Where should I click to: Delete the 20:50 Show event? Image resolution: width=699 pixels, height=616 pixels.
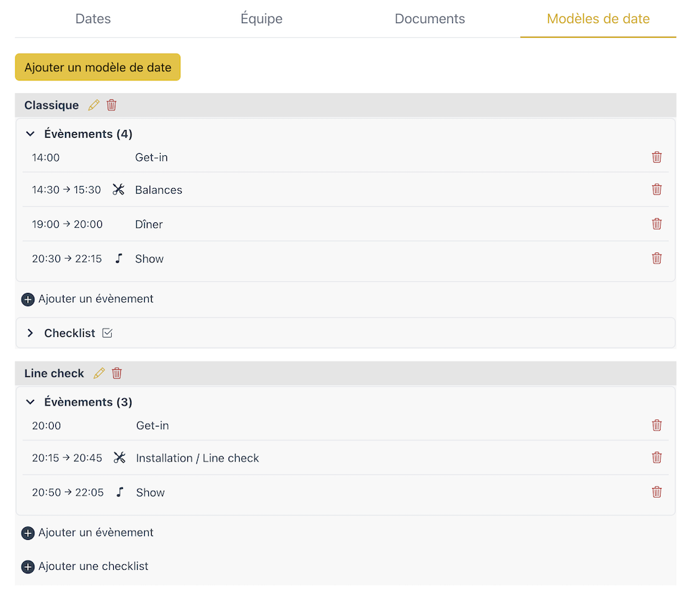pyautogui.click(x=656, y=492)
